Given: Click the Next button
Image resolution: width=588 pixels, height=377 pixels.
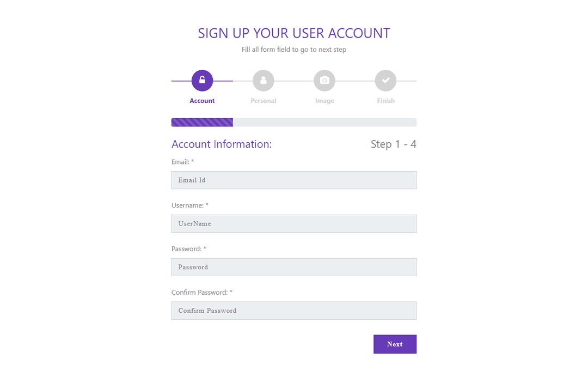Looking at the screenshot, I should [x=395, y=344].
